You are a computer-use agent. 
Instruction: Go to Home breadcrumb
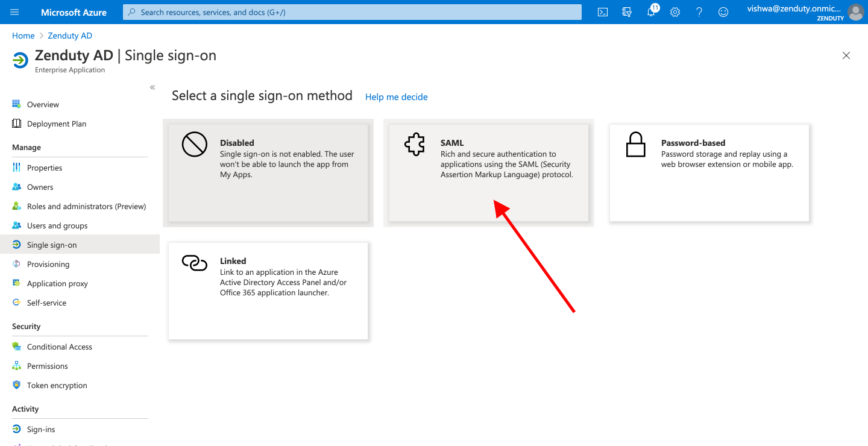click(x=24, y=36)
